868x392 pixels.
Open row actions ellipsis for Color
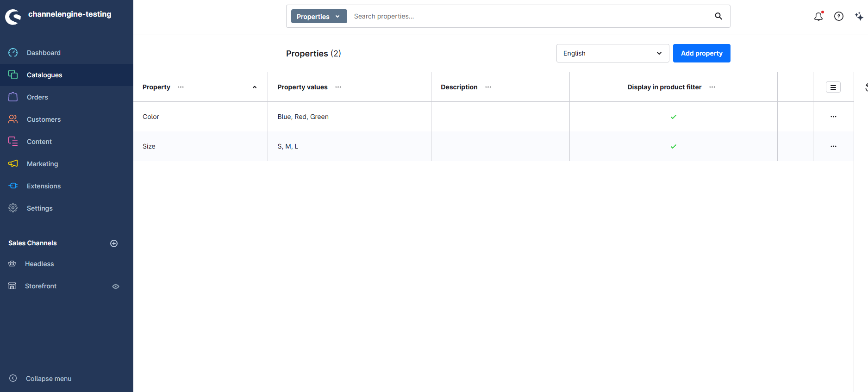(833, 117)
